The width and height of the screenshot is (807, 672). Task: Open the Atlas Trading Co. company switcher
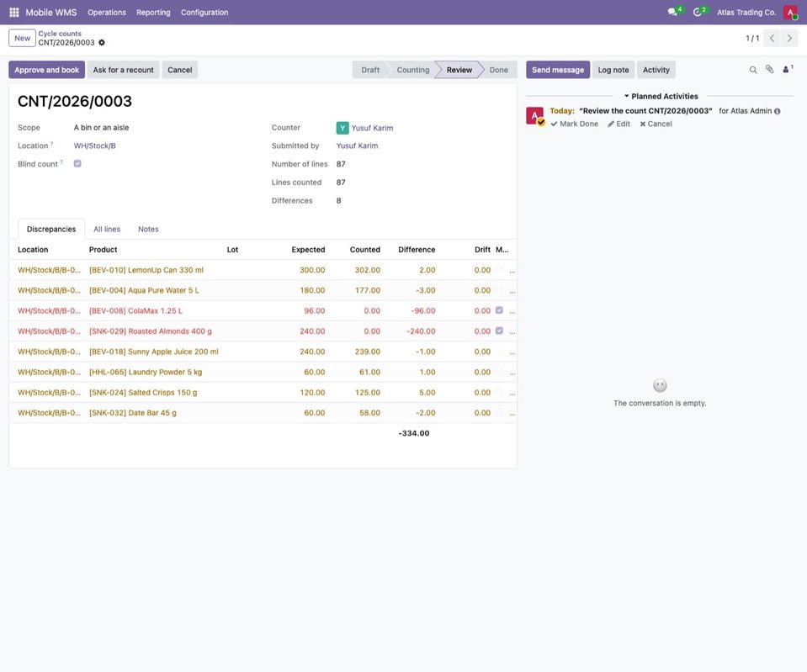click(x=746, y=13)
